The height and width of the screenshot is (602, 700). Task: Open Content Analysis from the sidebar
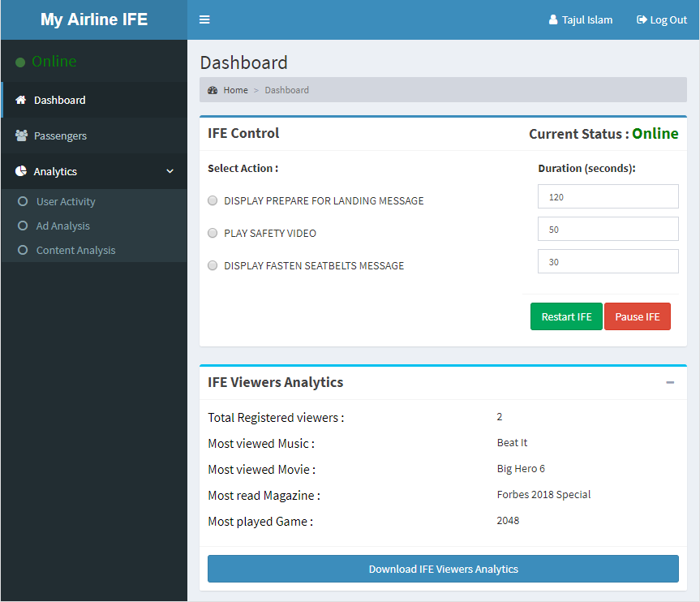[75, 251]
